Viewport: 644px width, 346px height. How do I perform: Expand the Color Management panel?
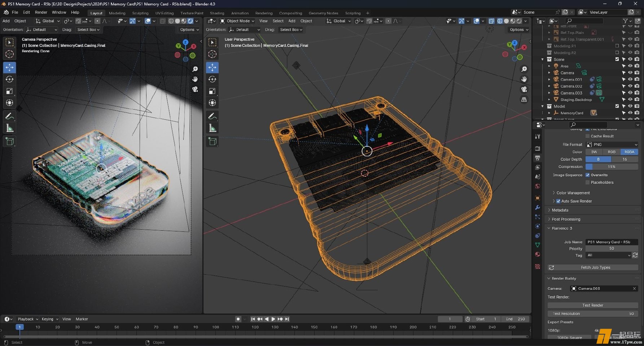coord(573,193)
